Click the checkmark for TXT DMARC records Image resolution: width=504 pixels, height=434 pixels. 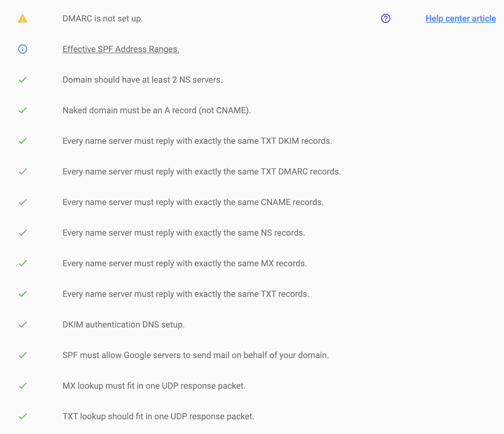(x=23, y=172)
